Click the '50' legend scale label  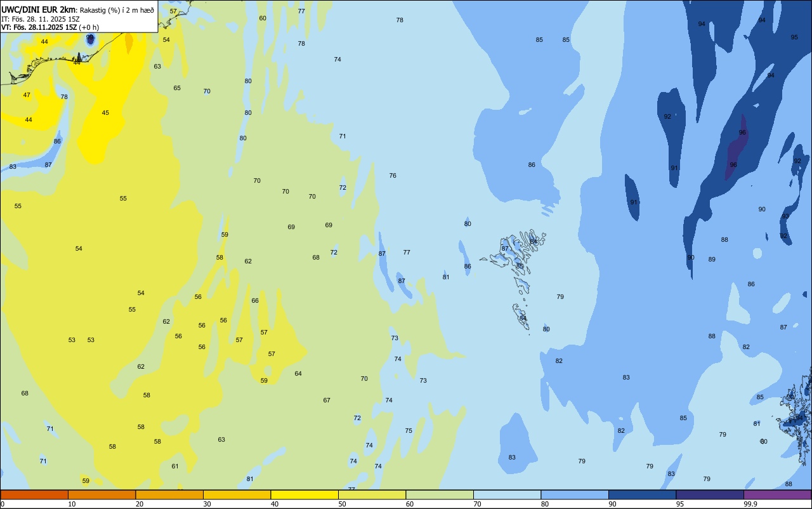point(342,504)
